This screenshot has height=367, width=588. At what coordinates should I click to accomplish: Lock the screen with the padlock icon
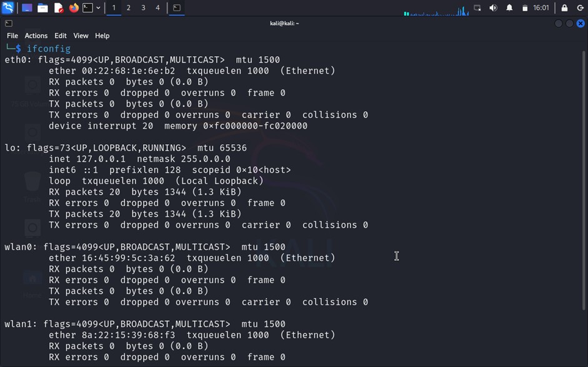[x=564, y=7]
